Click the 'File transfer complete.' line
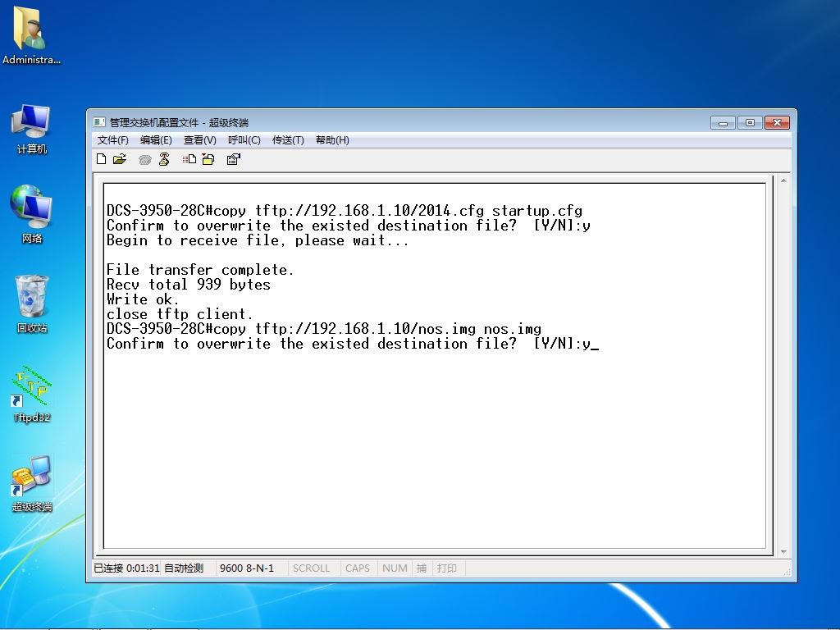840x630 pixels. (x=200, y=269)
